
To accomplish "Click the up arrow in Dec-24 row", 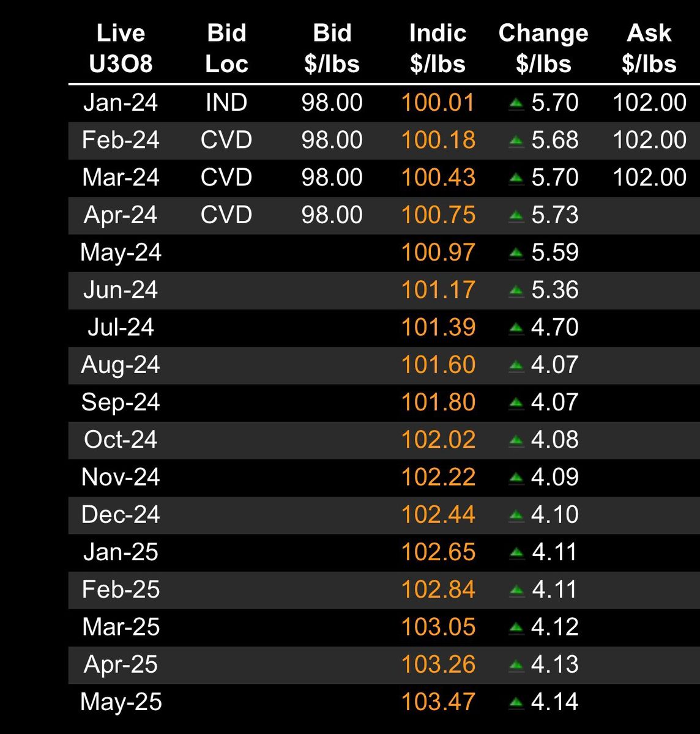I will pyautogui.click(x=516, y=515).
